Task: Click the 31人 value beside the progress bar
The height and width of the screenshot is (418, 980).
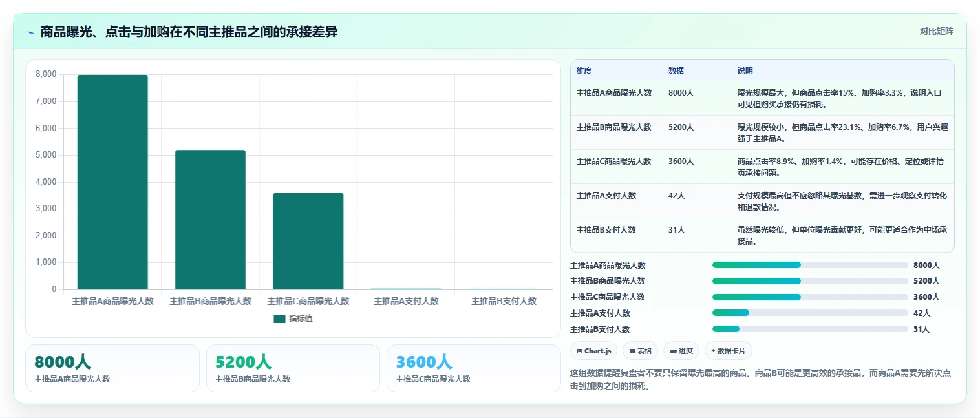Action: (922, 329)
